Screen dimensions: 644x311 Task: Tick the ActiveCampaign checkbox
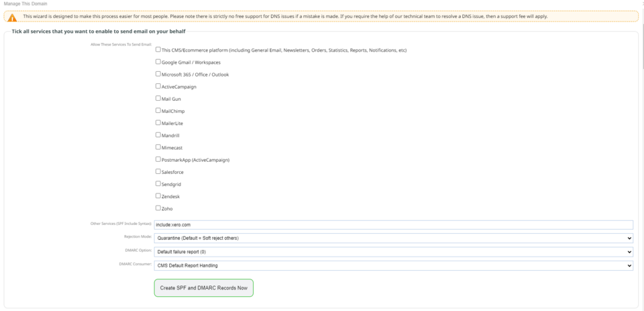tap(158, 86)
